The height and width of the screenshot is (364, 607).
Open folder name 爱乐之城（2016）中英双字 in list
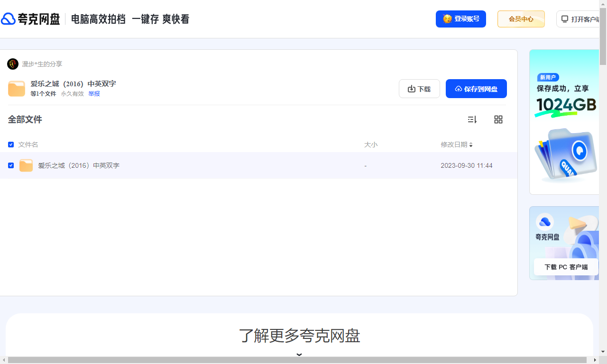click(x=79, y=165)
